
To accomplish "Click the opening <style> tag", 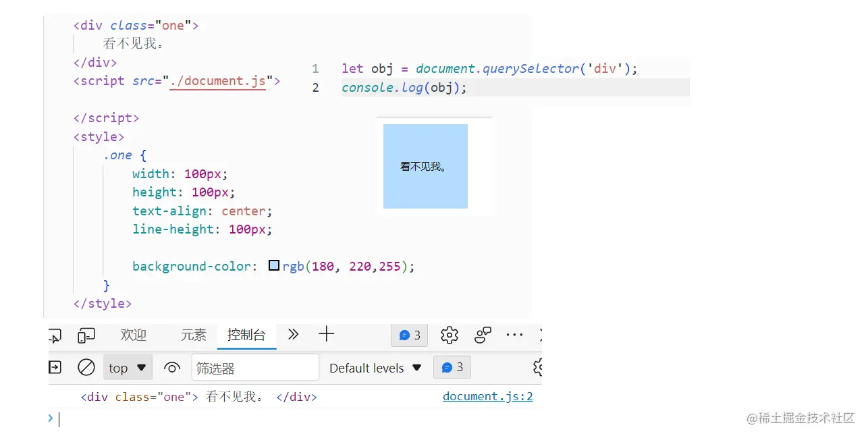I will click(x=99, y=137).
